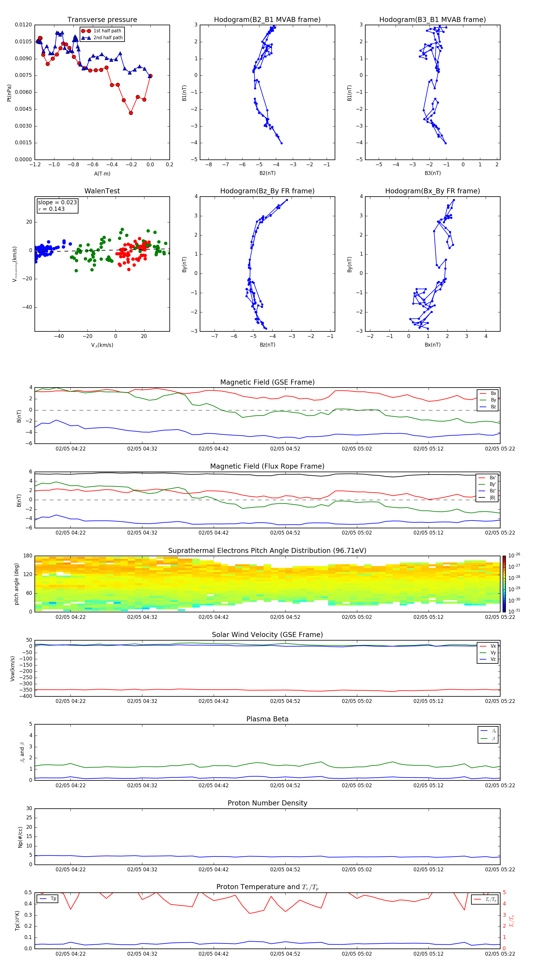Viewport: 535px width, 980px height.
Task: Click the '2nd half path' legend entry
Action: (102, 38)
